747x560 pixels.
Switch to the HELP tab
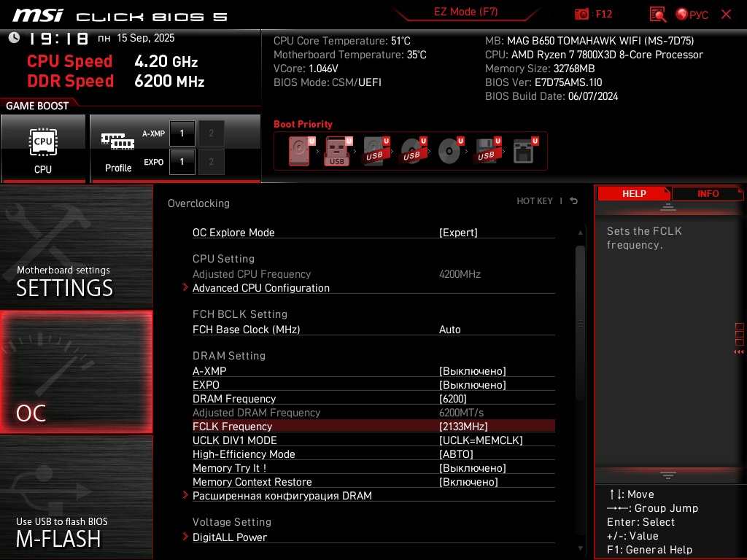pos(634,194)
